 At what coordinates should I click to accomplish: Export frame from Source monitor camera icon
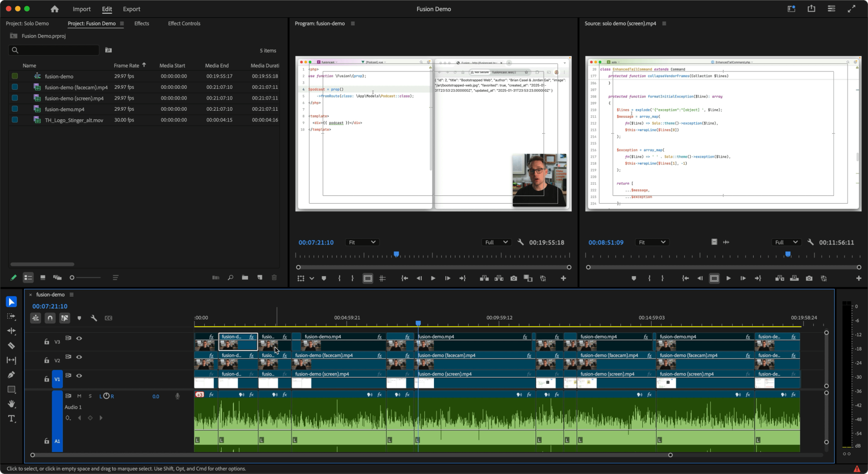[809, 279]
